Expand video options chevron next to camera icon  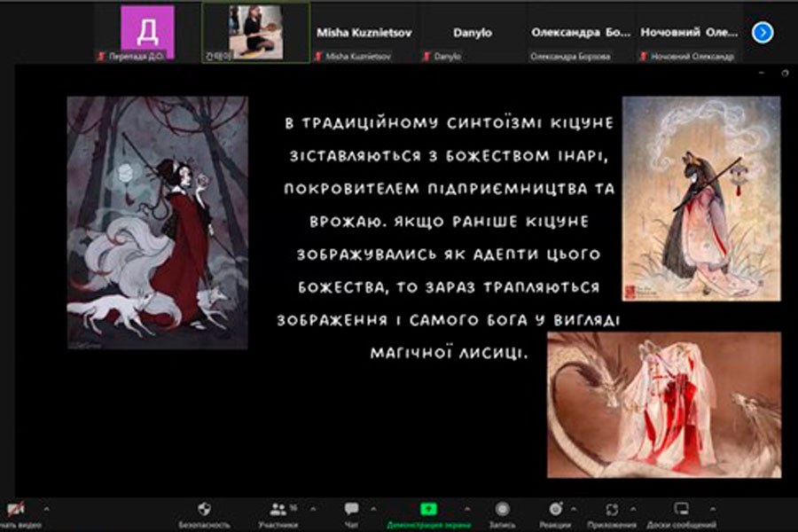point(46,509)
